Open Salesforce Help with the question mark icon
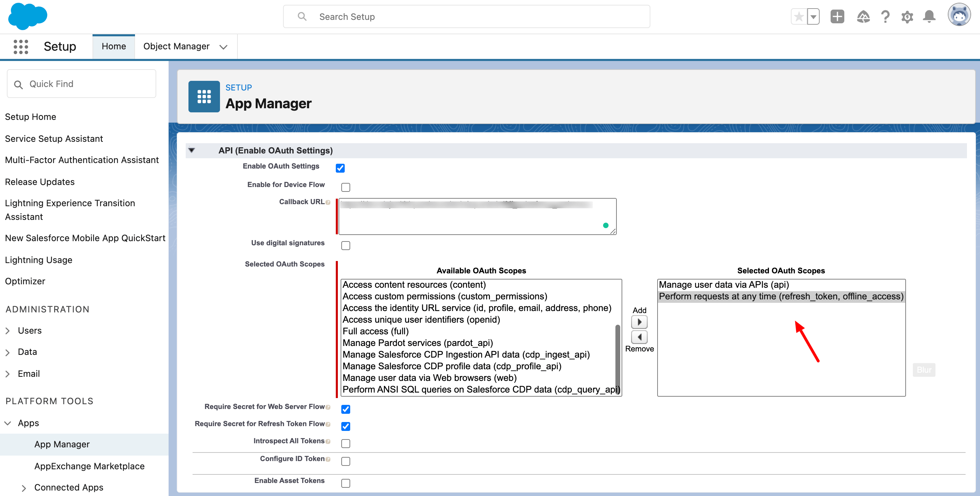 coord(885,16)
